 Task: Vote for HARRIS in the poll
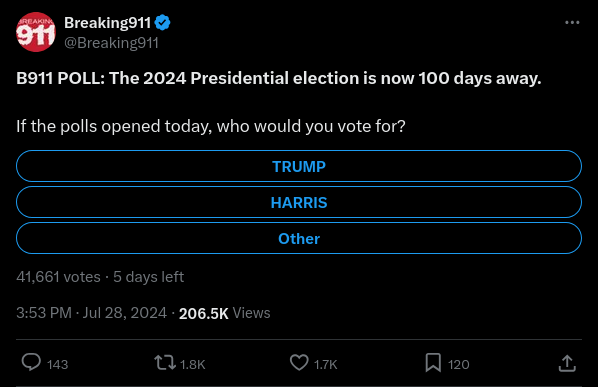coord(299,202)
